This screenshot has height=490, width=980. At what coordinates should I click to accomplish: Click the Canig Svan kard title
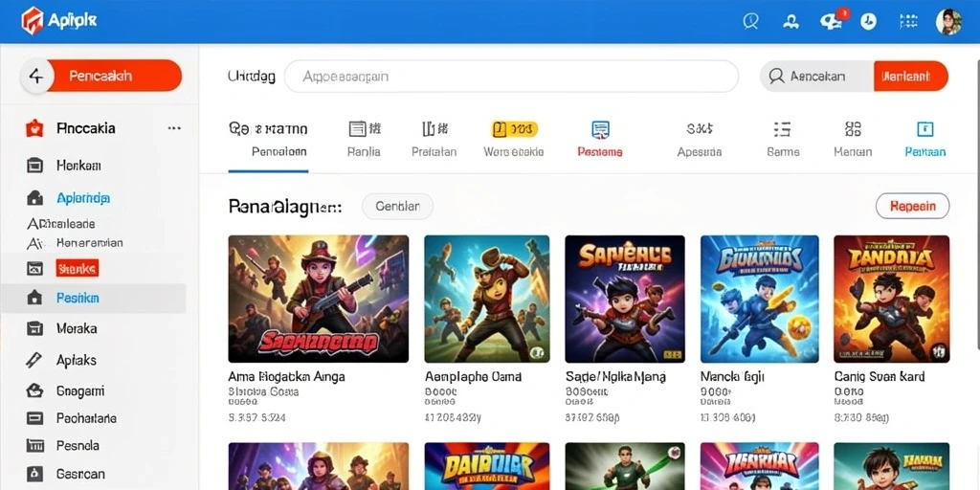click(x=880, y=377)
